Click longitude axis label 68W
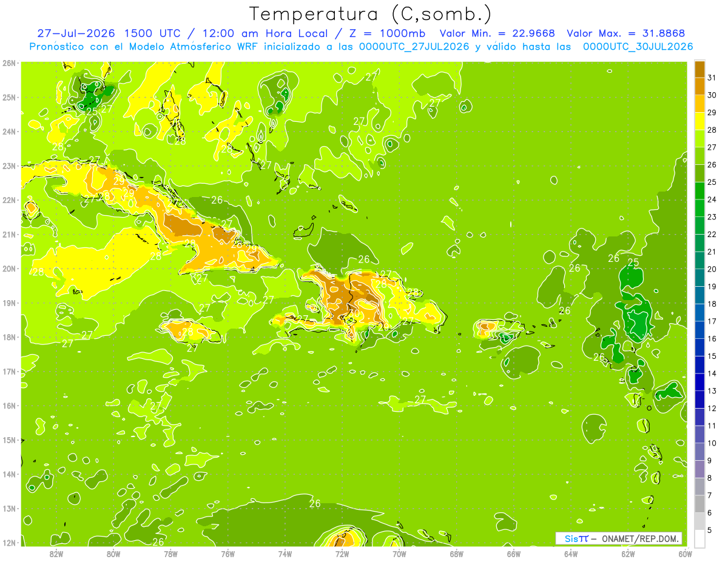This screenshot has height=562, width=728. coord(456,554)
